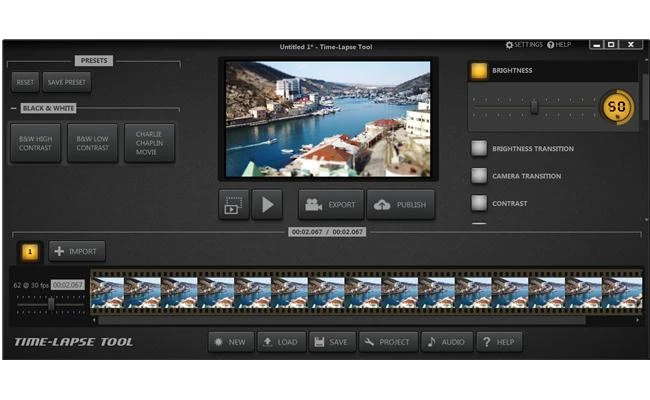The height and width of the screenshot is (400, 650).
Task: Click the Brightness slider handle
Action: [534, 107]
